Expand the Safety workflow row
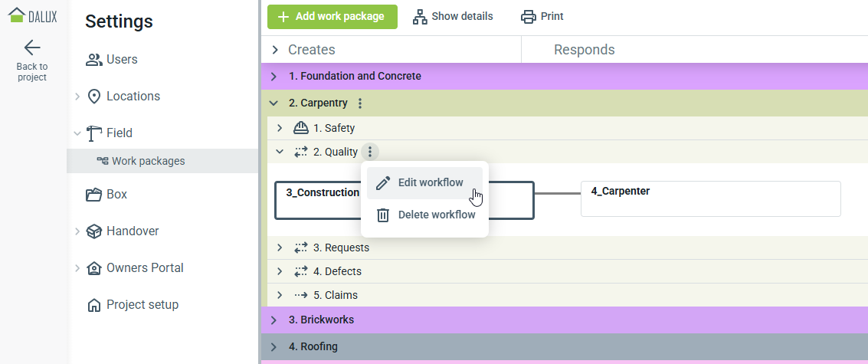868x364 pixels. [280, 128]
